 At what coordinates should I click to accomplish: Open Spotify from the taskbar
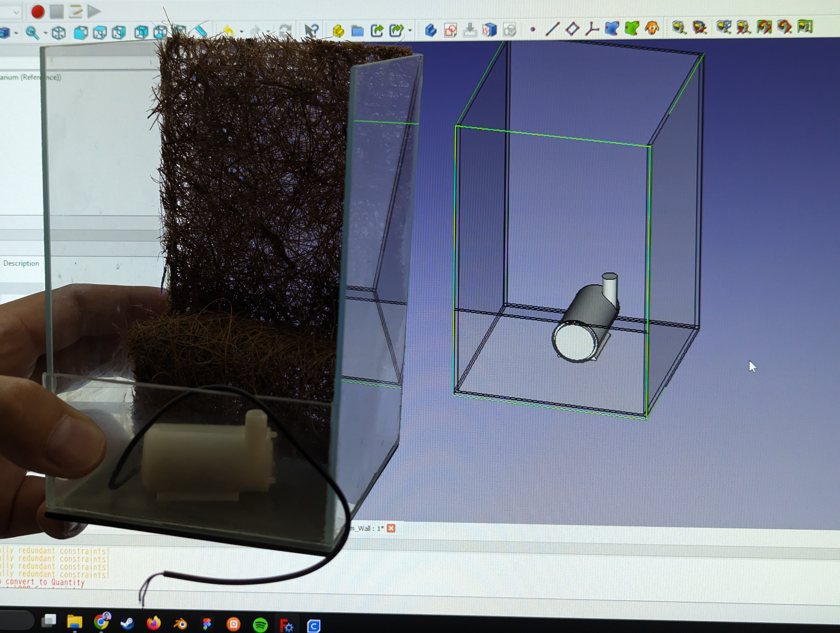[x=260, y=625]
